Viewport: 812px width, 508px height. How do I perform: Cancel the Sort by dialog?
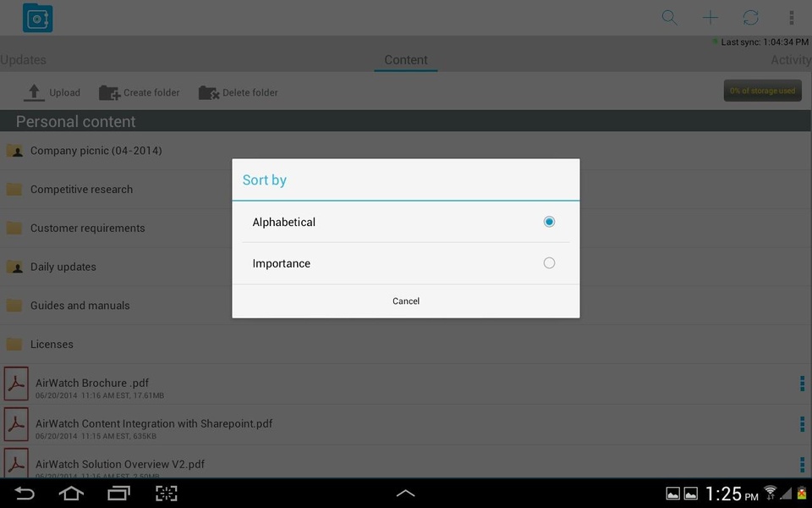pyautogui.click(x=406, y=301)
